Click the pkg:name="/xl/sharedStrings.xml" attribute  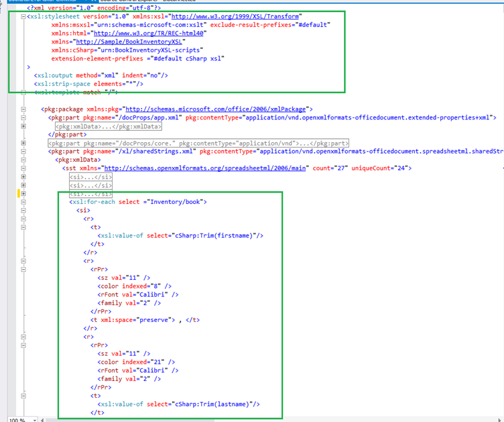pos(140,152)
